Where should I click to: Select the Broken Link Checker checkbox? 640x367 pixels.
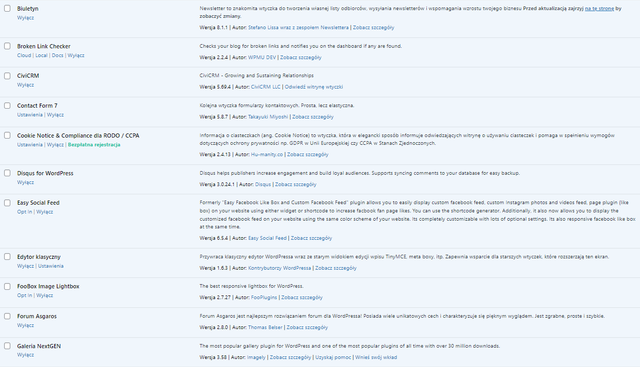[x=7, y=46]
